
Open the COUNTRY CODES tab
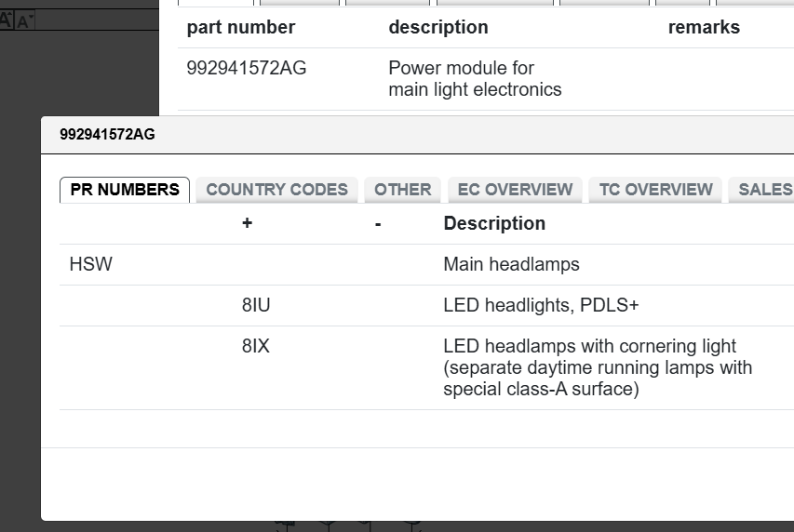(x=276, y=190)
